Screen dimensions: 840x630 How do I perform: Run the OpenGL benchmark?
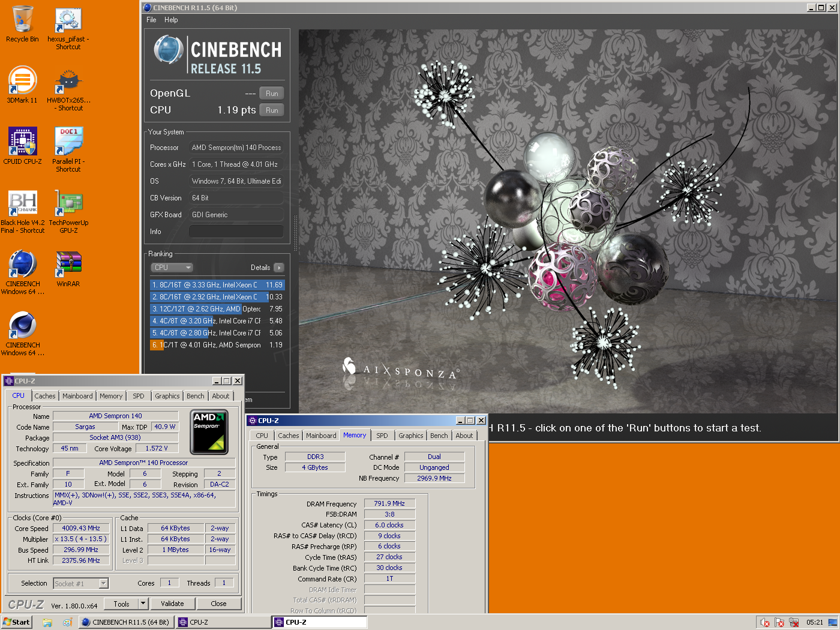(x=272, y=94)
